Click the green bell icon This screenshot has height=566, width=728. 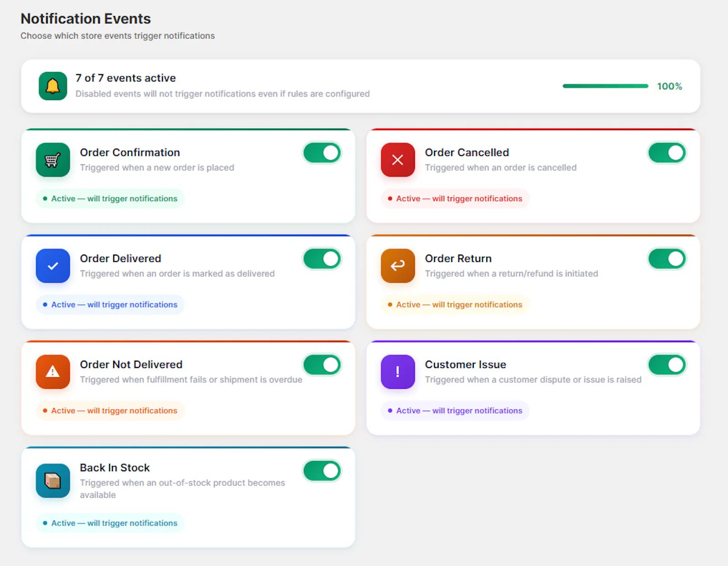pyautogui.click(x=53, y=86)
